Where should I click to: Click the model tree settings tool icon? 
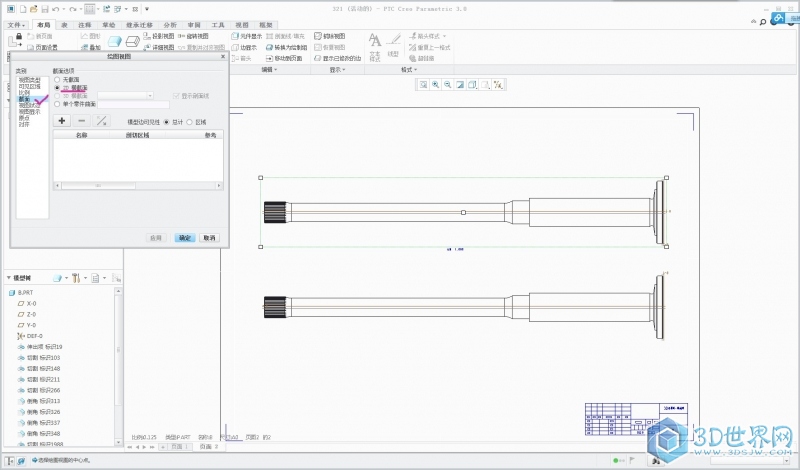click(78, 277)
